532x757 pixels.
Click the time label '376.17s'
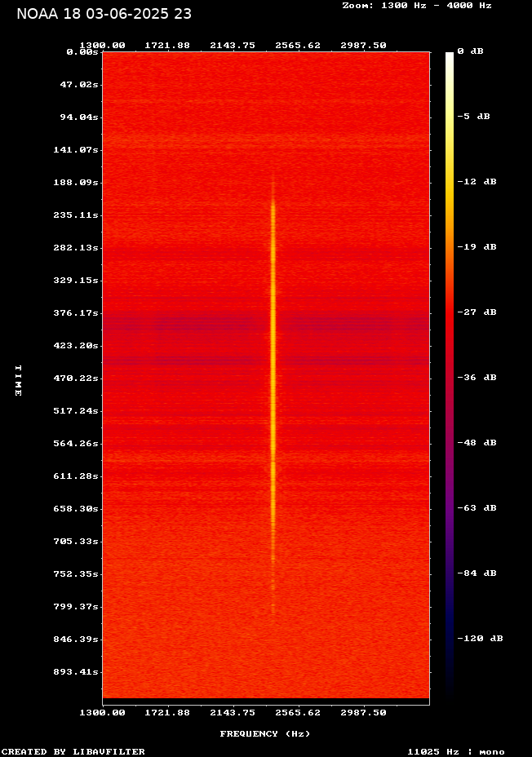(x=76, y=313)
